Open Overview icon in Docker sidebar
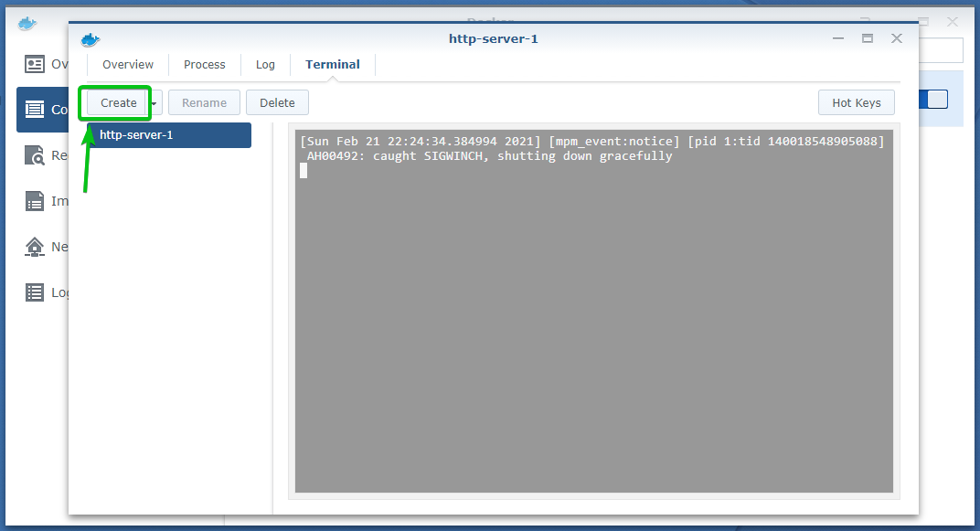 pos(35,64)
